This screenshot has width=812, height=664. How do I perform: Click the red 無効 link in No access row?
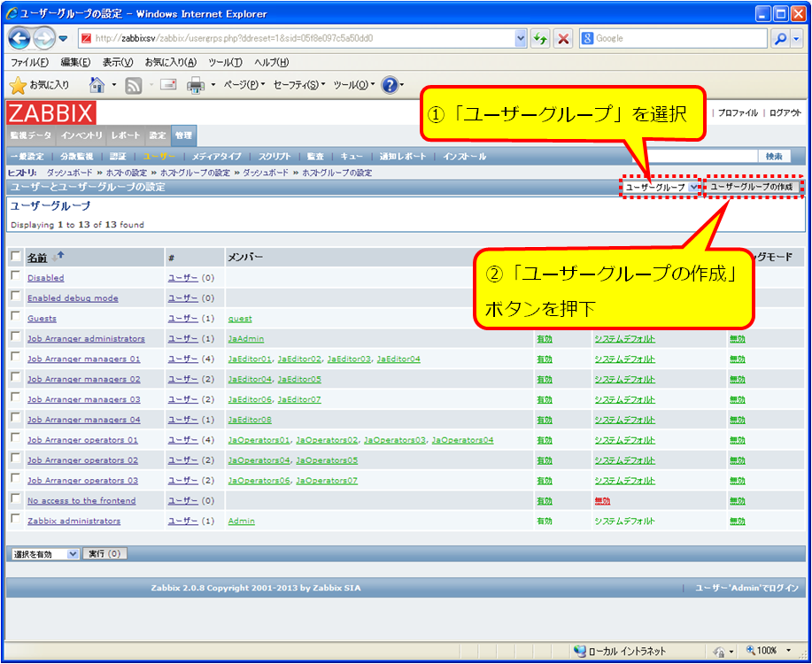[602, 501]
